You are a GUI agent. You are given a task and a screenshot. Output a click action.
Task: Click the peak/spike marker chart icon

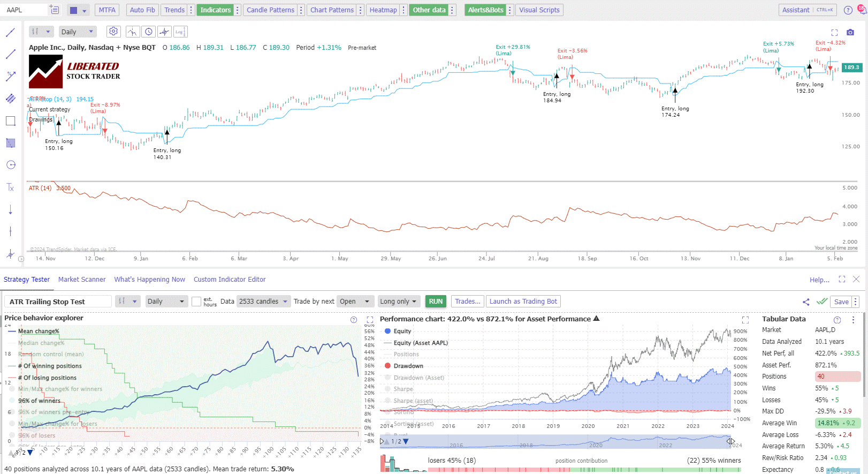pyautogui.click(x=132, y=32)
